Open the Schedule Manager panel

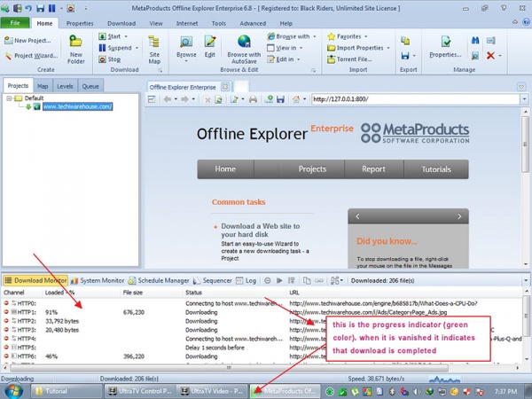[159, 280]
